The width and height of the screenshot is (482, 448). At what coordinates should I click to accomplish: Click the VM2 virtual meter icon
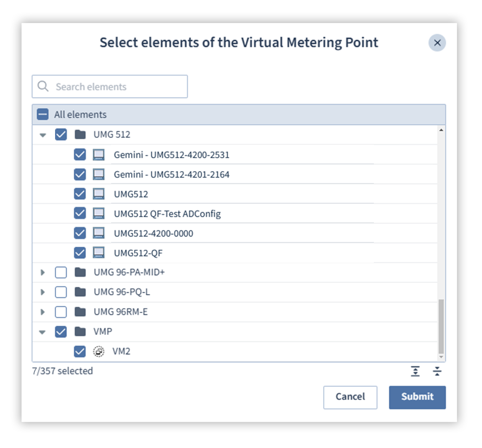99,351
